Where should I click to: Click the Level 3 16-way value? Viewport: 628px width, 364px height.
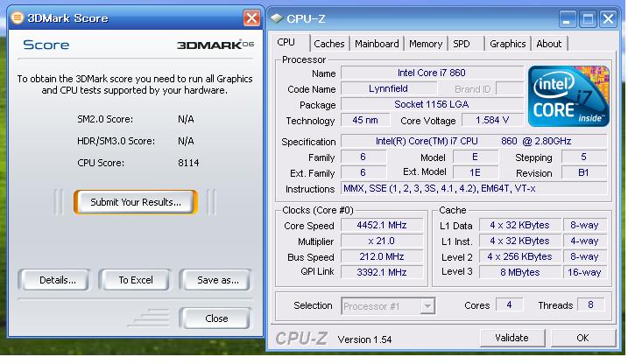585,272
